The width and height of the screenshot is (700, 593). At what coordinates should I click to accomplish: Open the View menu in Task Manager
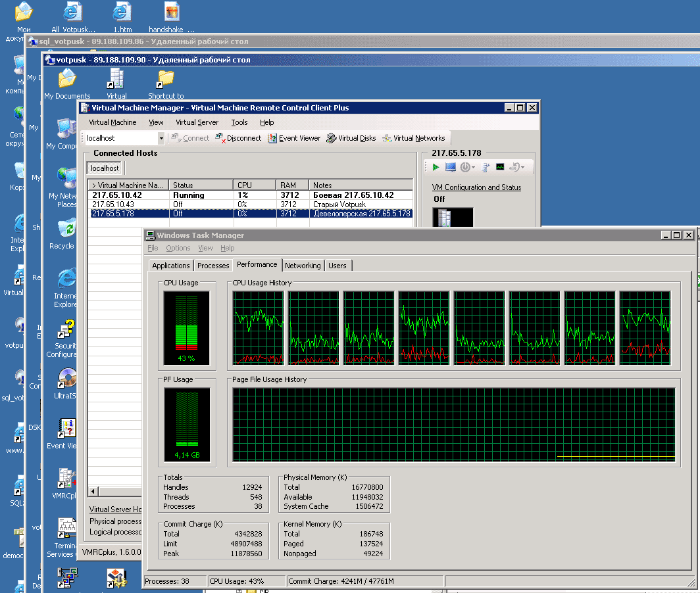coord(205,248)
